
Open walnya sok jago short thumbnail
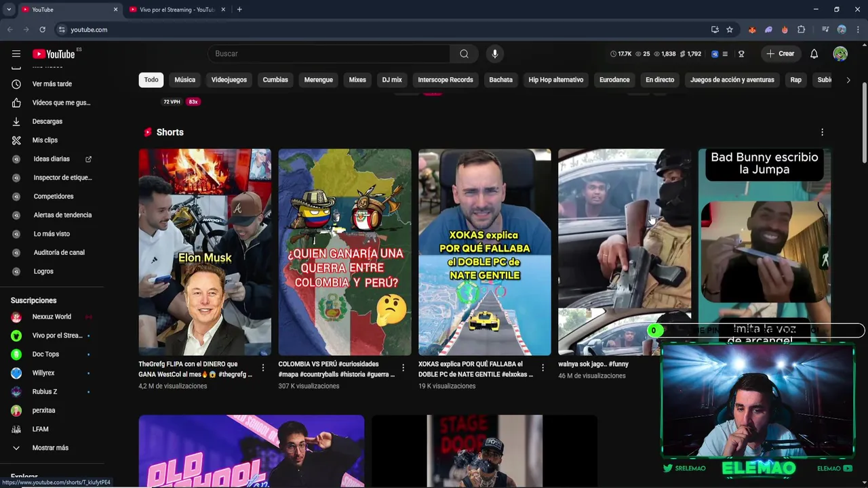625,252
